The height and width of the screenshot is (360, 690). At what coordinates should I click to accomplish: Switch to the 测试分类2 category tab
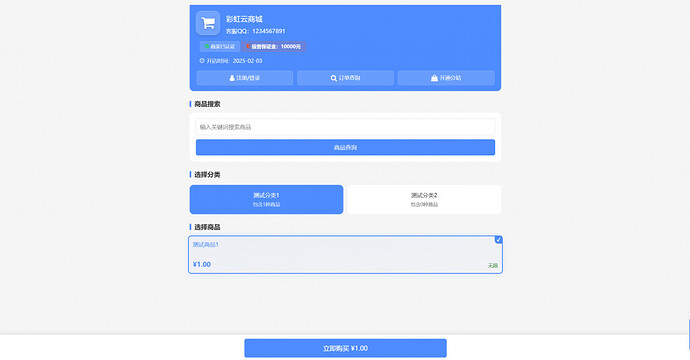tap(424, 199)
